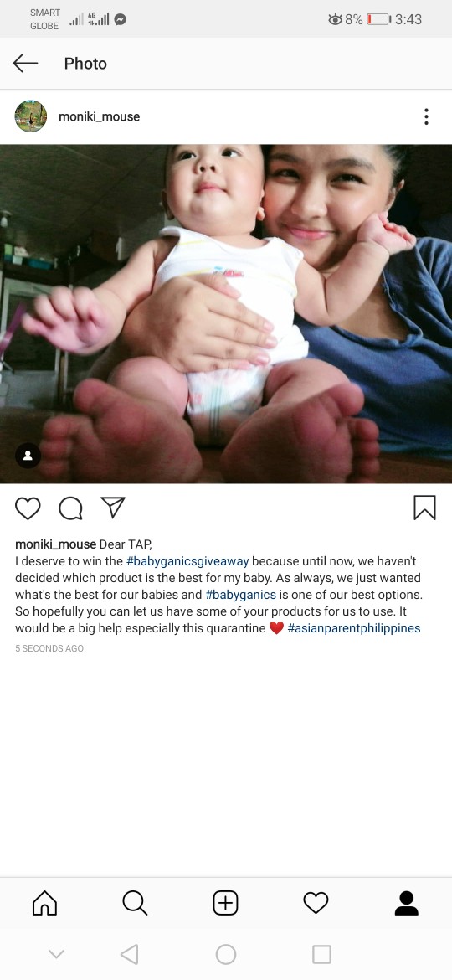Collapse navigation bar with chevron down
Viewport: 452px width, 980px height.
coord(56,954)
